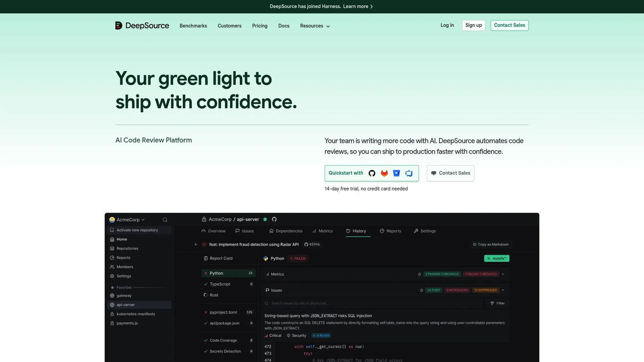Click the star icon next to api-server
Image resolution: width=644 pixels, height=362 pixels.
pos(265,219)
